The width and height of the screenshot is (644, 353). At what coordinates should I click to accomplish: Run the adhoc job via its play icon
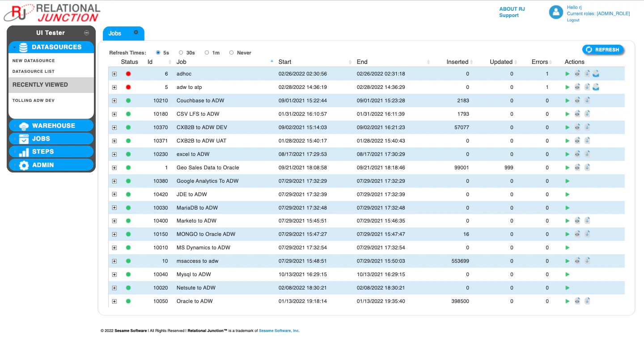click(567, 74)
